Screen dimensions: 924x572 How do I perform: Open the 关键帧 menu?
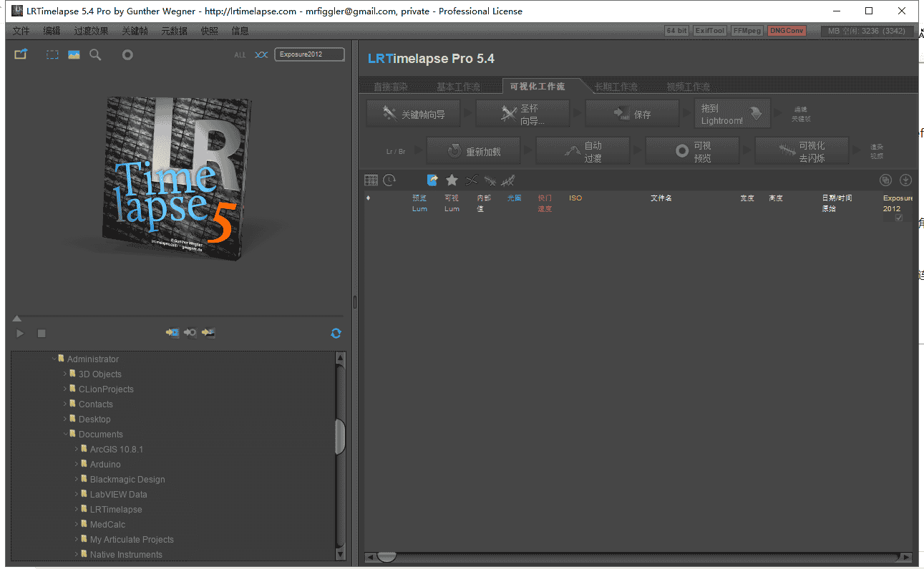click(135, 31)
